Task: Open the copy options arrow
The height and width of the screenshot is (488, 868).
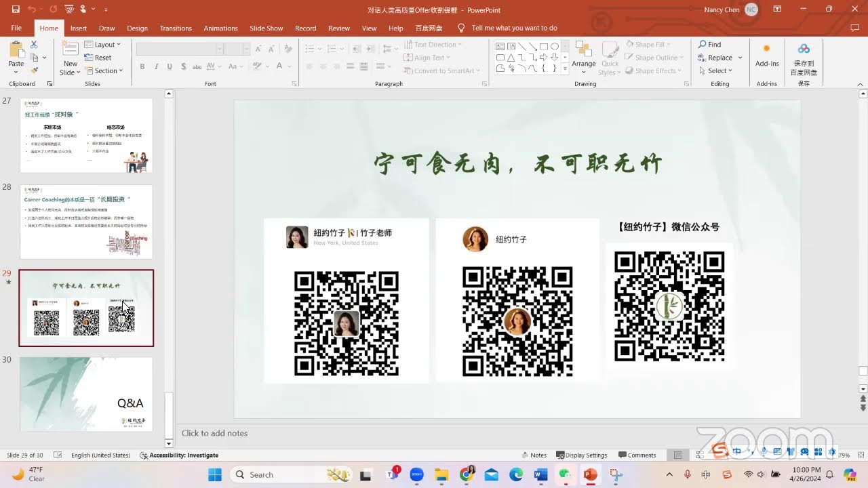Action: click(44, 58)
